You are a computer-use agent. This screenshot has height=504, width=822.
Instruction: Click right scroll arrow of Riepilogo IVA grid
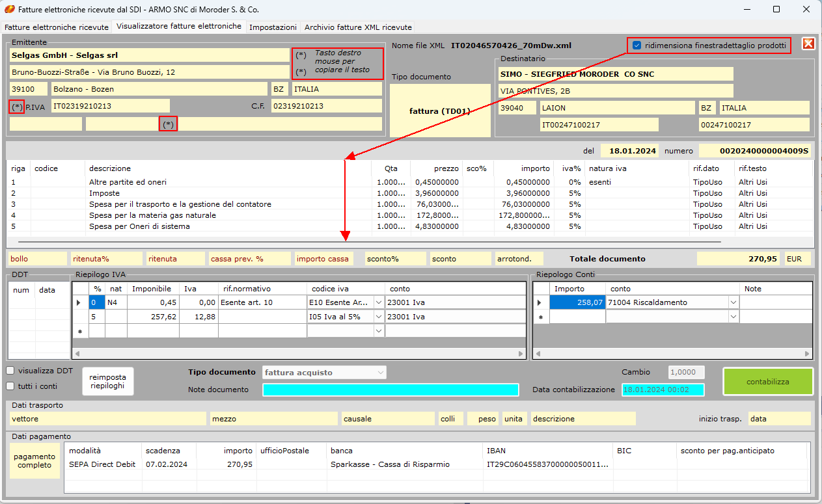(521, 354)
